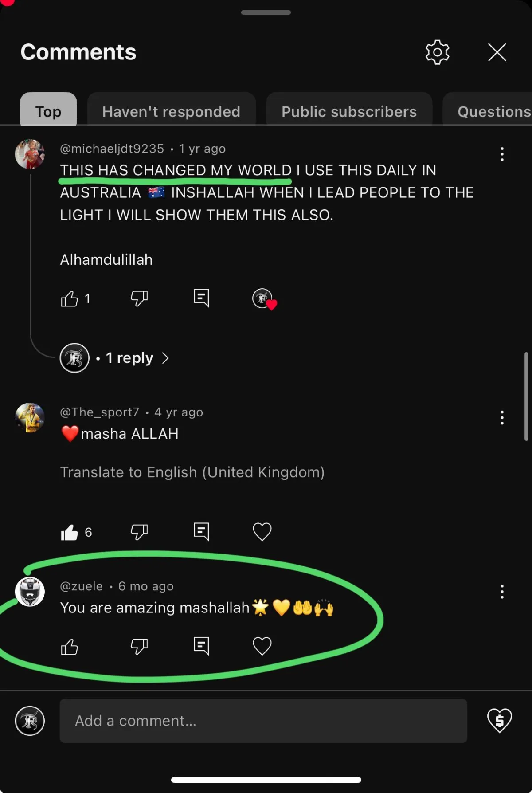Viewport: 532px width, 793px height.
Task: Like the @michaeljdt9235 comment
Action: coord(70,298)
